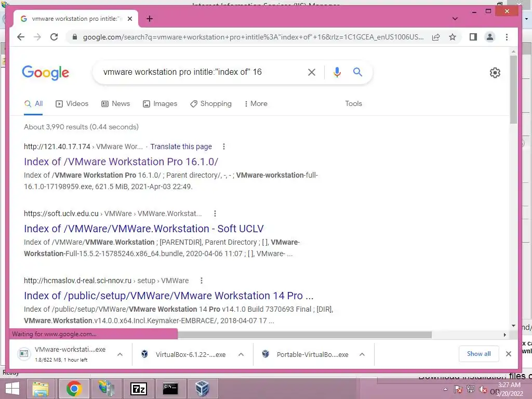Switch to the Images results tab
Screen dimensions: 532x399
[x=160, y=104]
